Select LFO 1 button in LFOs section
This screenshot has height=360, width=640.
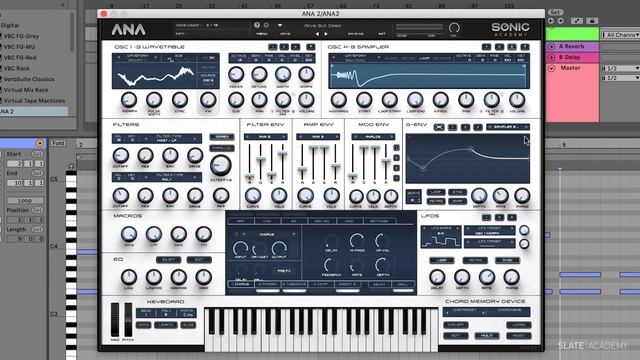tap(486, 218)
